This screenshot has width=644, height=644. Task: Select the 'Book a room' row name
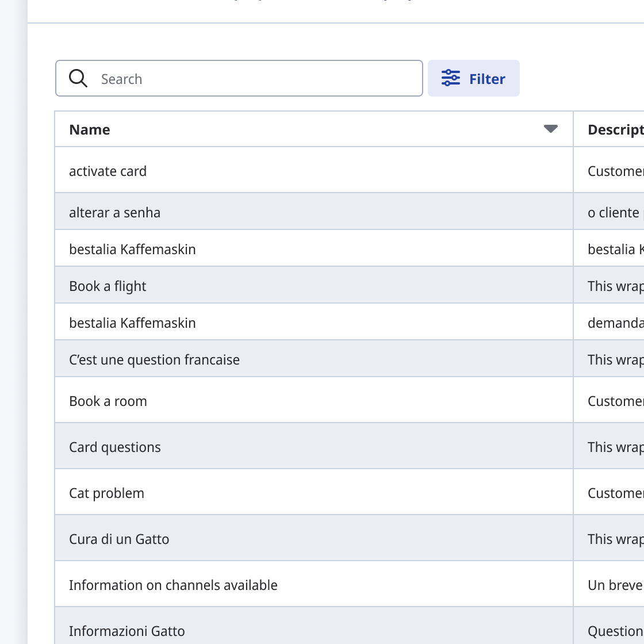(108, 401)
